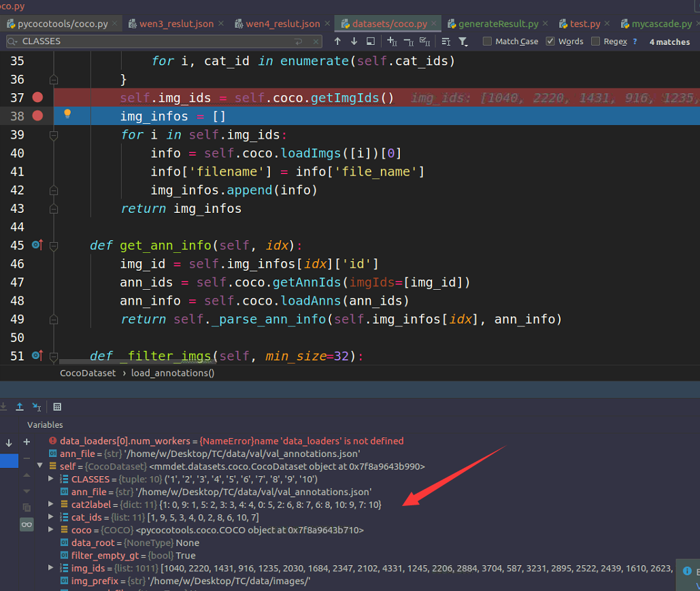Close the wen3_reslut.json tab
This screenshot has width=700, height=591.
point(220,24)
